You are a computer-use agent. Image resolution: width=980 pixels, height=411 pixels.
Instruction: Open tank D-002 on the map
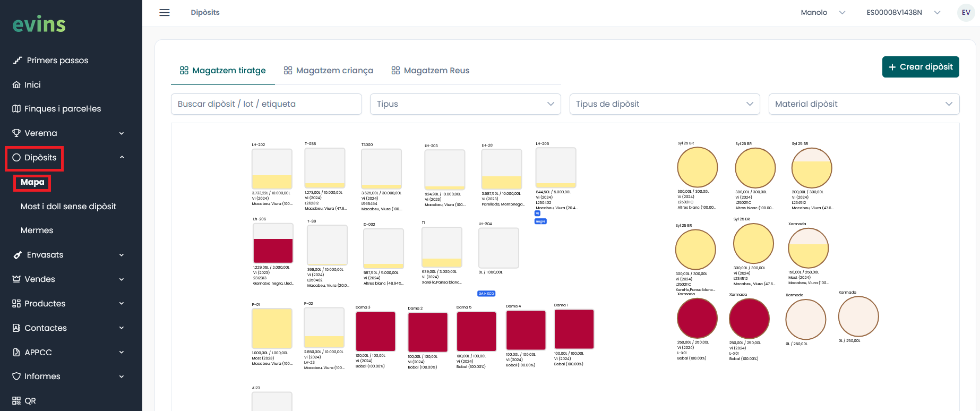click(383, 249)
